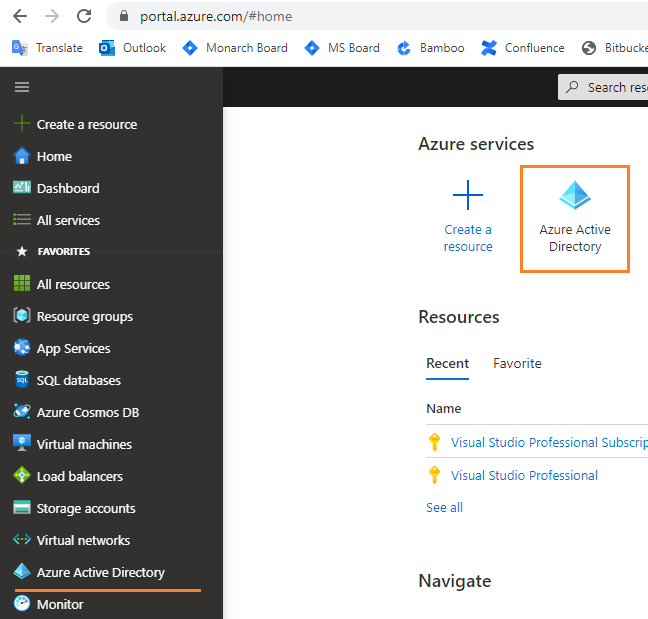Click the Virtual machines sidebar icon
The width and height of the screenshot is (648, 619).
(21, 444)
